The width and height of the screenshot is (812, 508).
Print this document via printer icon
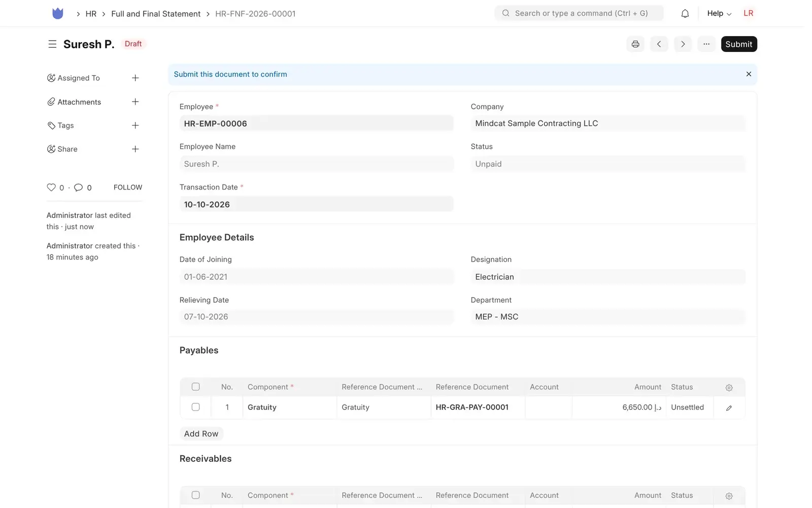635,44
